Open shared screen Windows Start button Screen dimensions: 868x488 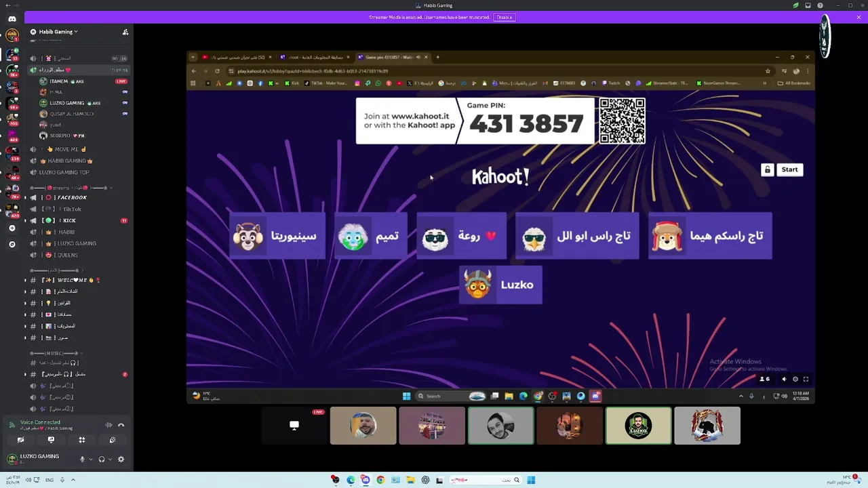(x=406, y=396)
